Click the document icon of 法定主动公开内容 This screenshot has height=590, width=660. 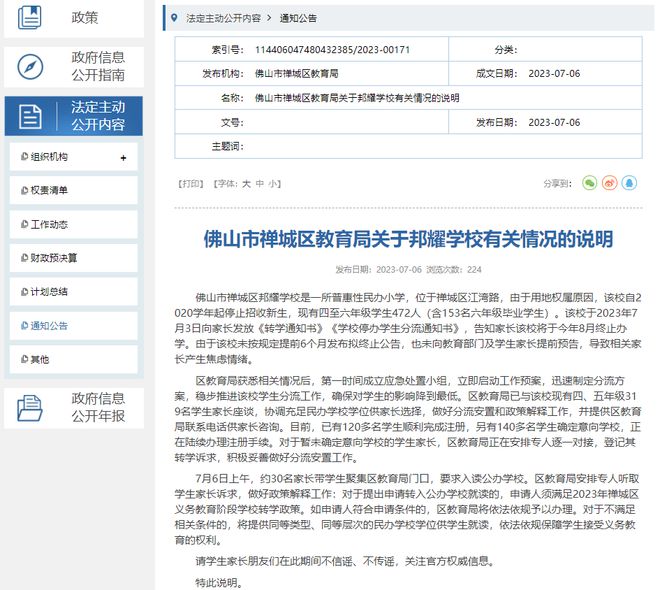[x=30, y=116]
